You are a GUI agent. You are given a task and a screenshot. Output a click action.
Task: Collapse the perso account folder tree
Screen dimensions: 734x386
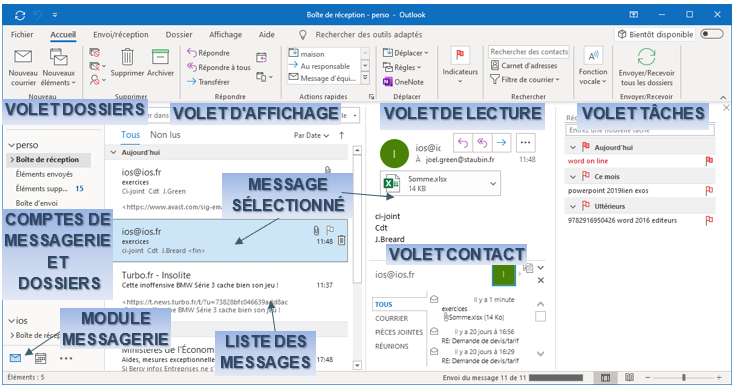12,146
